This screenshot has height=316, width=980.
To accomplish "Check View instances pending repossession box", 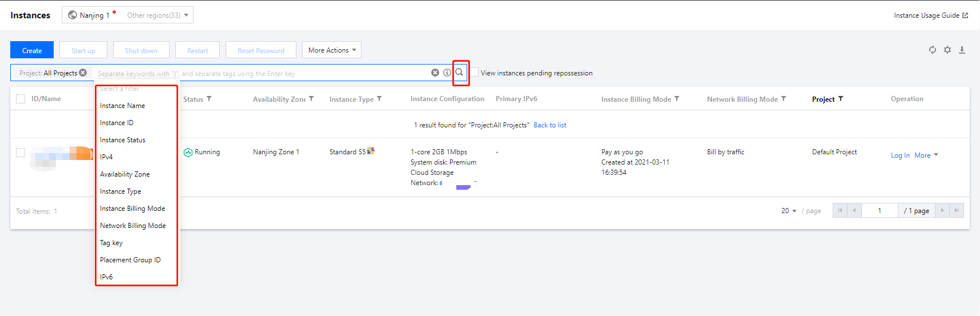I will (x=475, y=73).
